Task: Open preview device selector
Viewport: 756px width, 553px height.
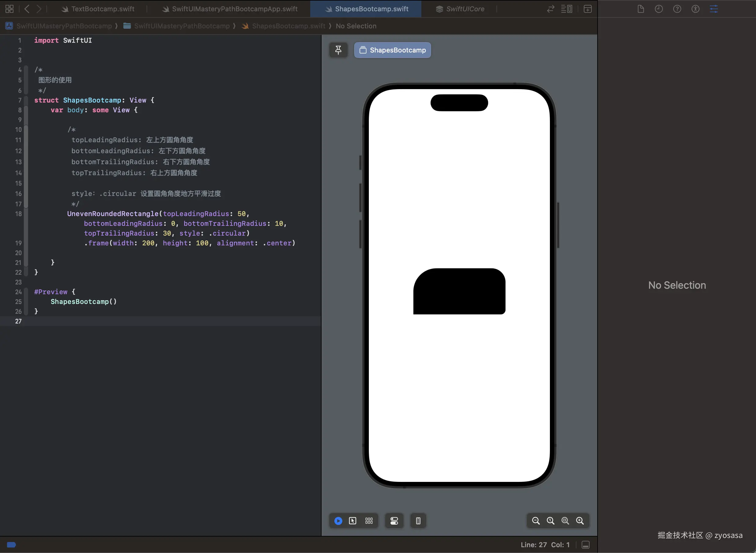Action: 418,521
